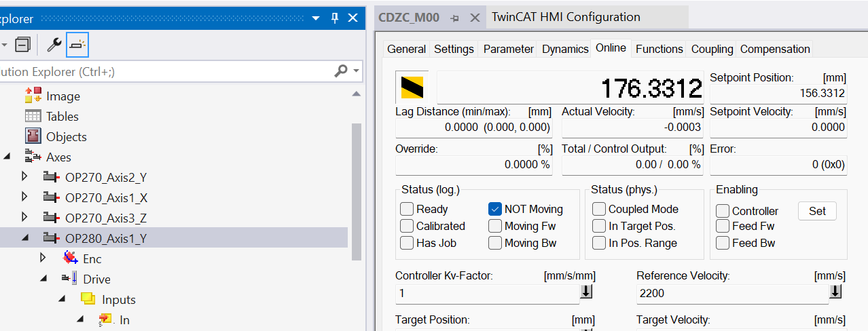This screenshot has height=331, width=868.
Task: Click the yellow-black axis status icon
Action: coord(412,87)
